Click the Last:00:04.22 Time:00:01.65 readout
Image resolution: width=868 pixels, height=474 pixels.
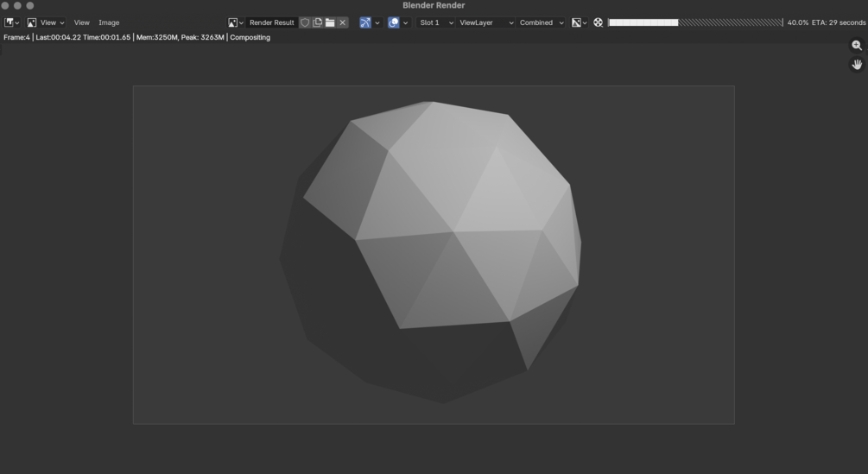[83, 38]
